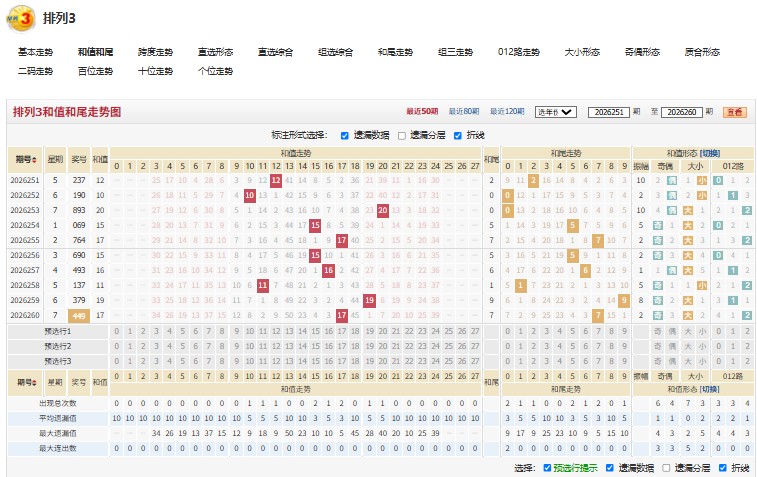Click the highlighted 449 prize number badge
The width and height of the screenshot is (757, 477).
[x=79, y=316]
